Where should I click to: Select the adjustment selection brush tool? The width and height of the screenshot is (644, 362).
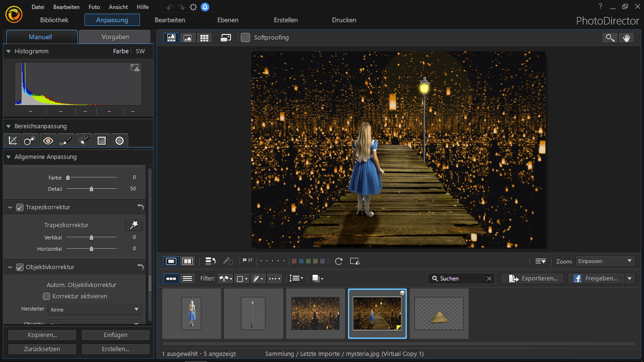click(84, 140)
